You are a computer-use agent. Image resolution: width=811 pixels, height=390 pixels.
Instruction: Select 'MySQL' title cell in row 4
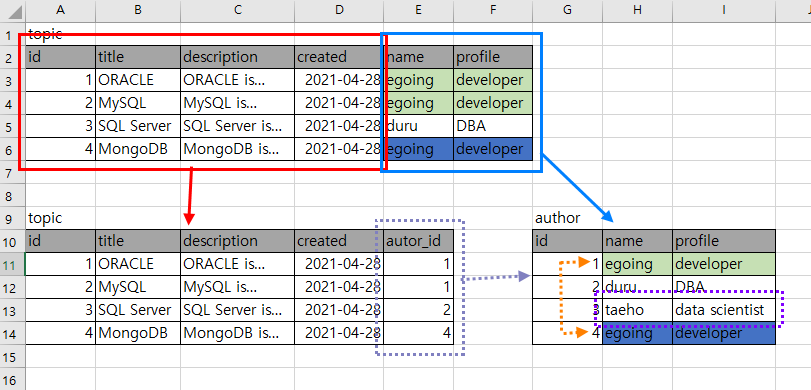[x=138, y=103]
